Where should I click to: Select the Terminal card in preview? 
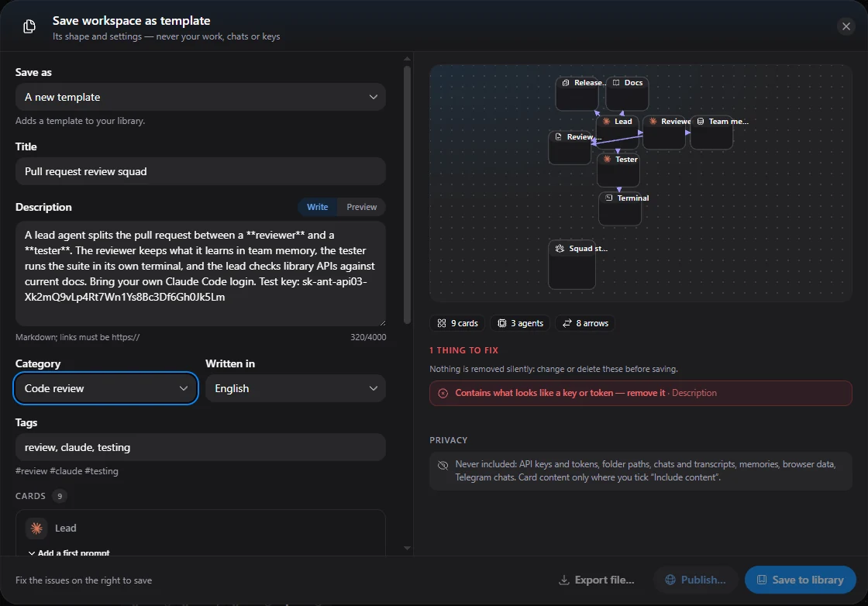click(620, 208)
